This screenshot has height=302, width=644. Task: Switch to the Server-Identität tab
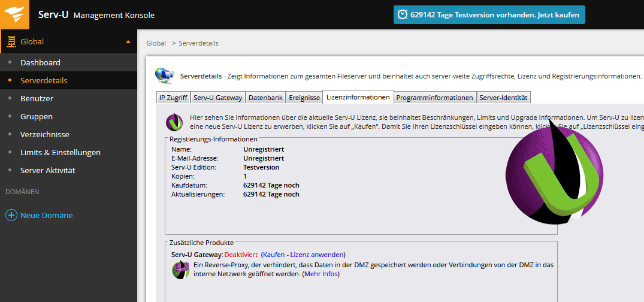point(503,98)
